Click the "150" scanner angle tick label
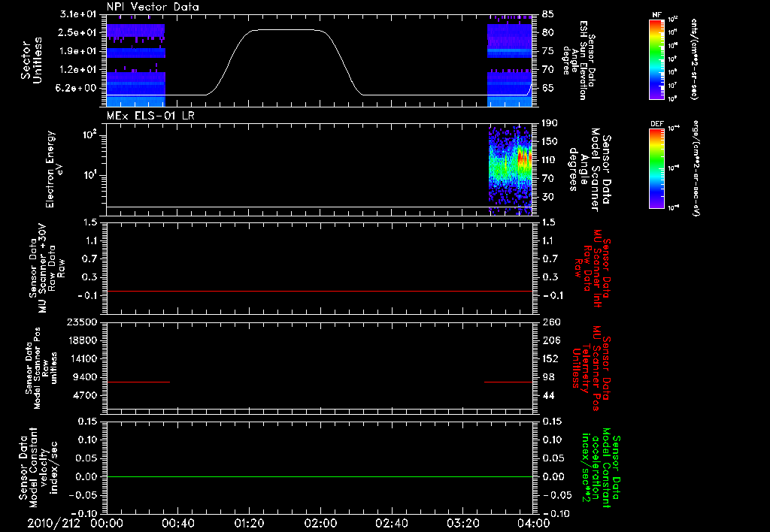Screen dimensions: 770x532 (x=550, y=142)
